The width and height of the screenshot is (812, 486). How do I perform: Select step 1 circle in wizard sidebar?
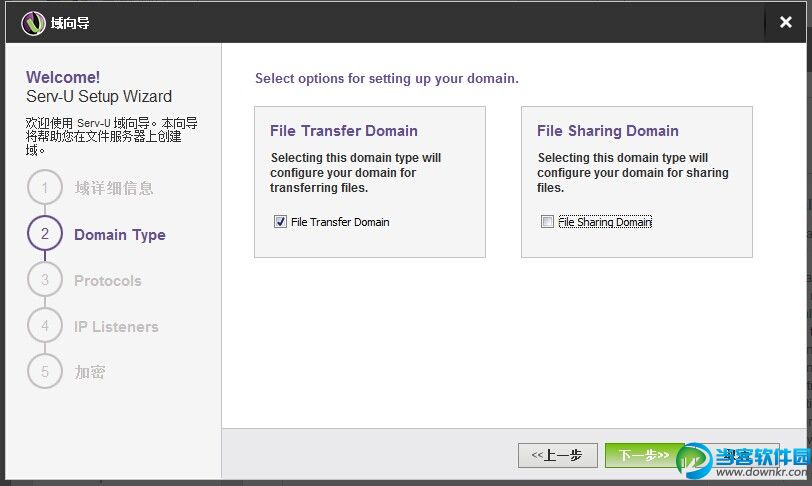[45, 188]
